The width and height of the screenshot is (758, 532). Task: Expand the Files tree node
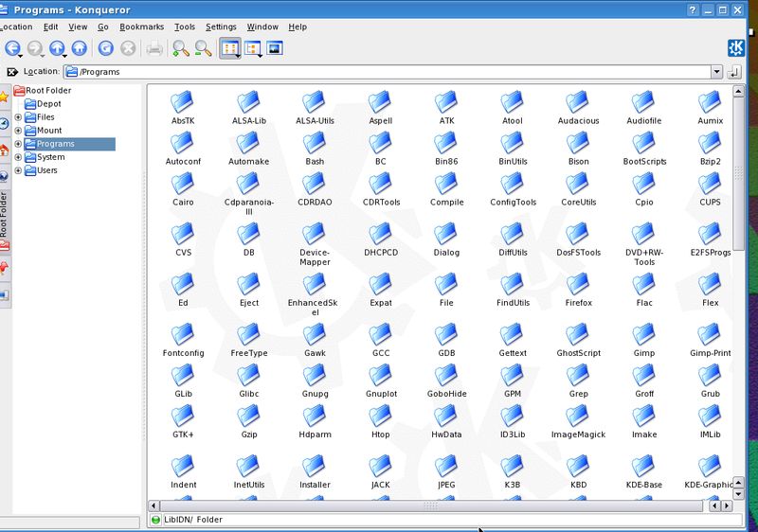coord(18,117)
